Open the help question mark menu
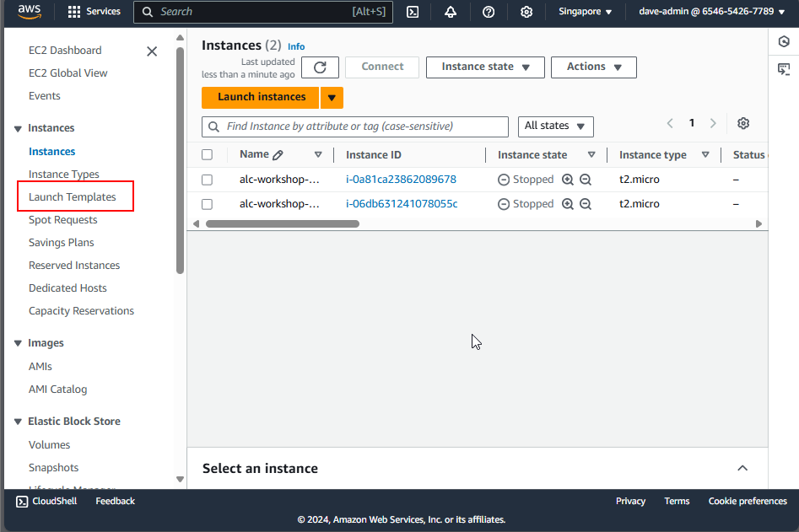 (489, 12)
